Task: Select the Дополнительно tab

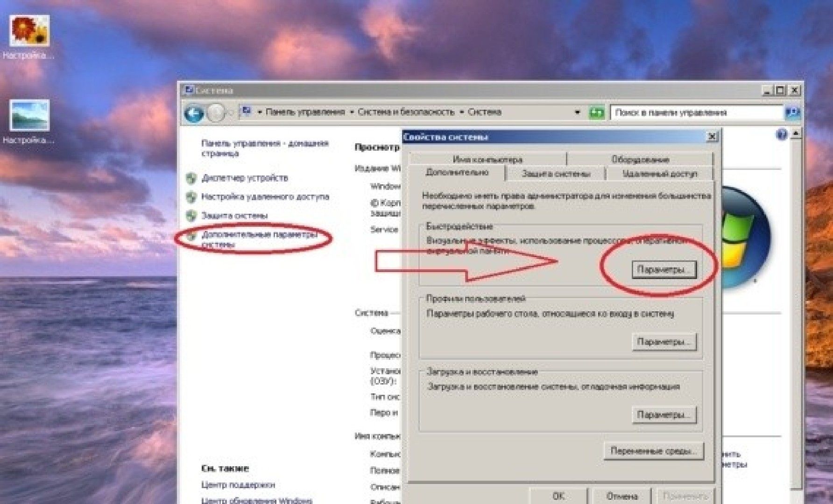Action: [x=457, y=173]
